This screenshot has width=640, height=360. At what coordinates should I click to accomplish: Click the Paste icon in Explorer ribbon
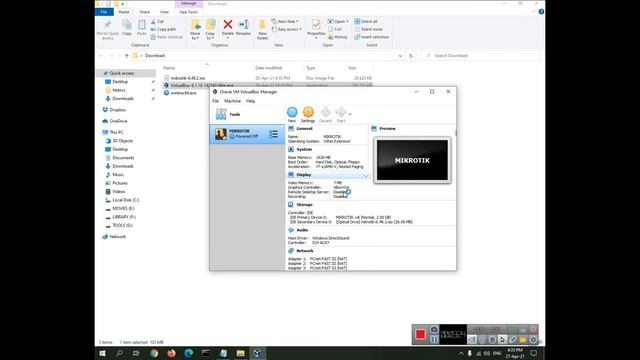tap(142, 25)
